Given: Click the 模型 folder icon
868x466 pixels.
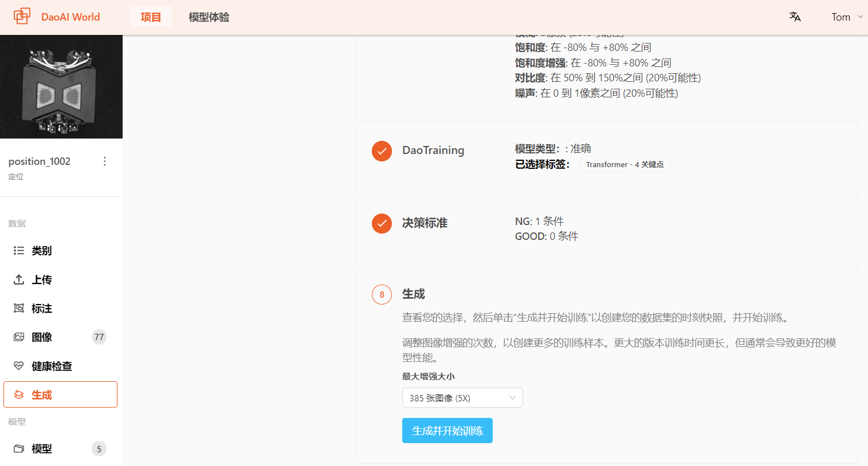Looking at the screenshot, I should (x=19, y=448).
